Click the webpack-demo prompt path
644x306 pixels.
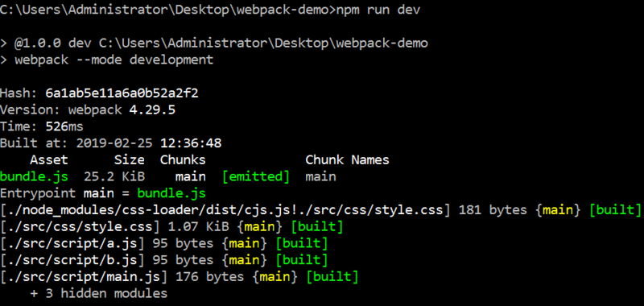coord(167,10)
